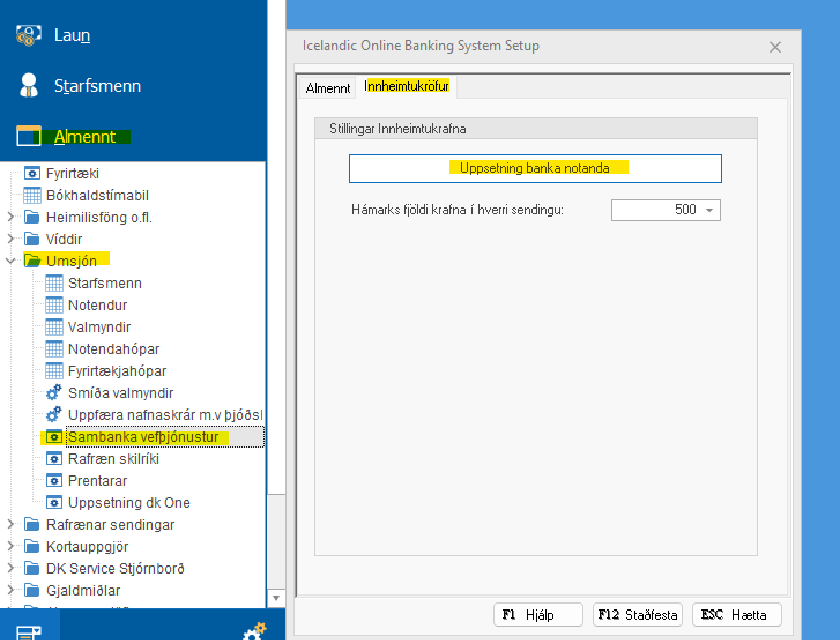Switch to the Almennt tab in dialog
The width and height of the screenshot is (840, 640).
328,88
